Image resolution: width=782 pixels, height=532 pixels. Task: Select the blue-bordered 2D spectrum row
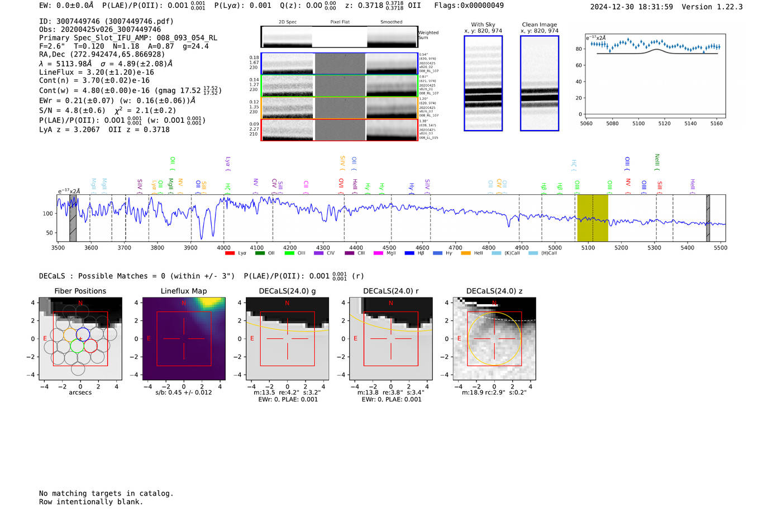coord(340,64)
